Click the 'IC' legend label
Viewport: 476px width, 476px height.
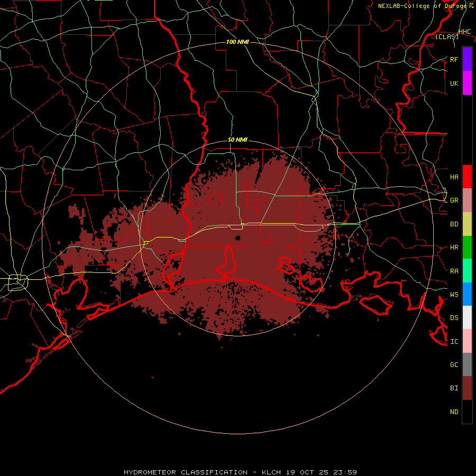454,341
